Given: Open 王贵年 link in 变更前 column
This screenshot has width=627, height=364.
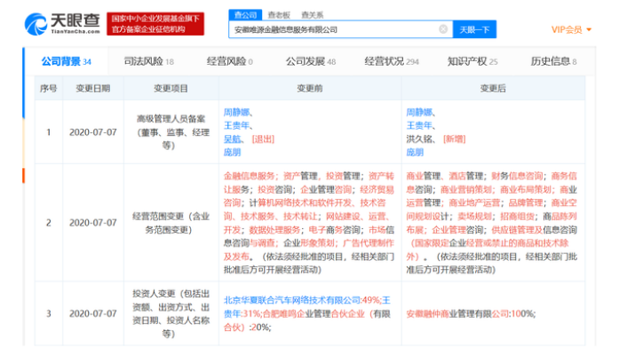Looking at the screenshot, I should [x=237, y=125].
